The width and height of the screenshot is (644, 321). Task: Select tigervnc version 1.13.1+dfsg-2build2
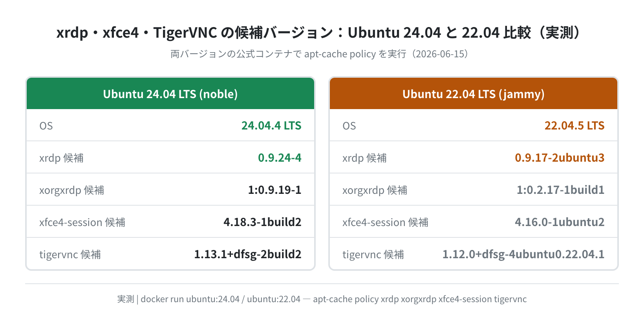[248, 254]
